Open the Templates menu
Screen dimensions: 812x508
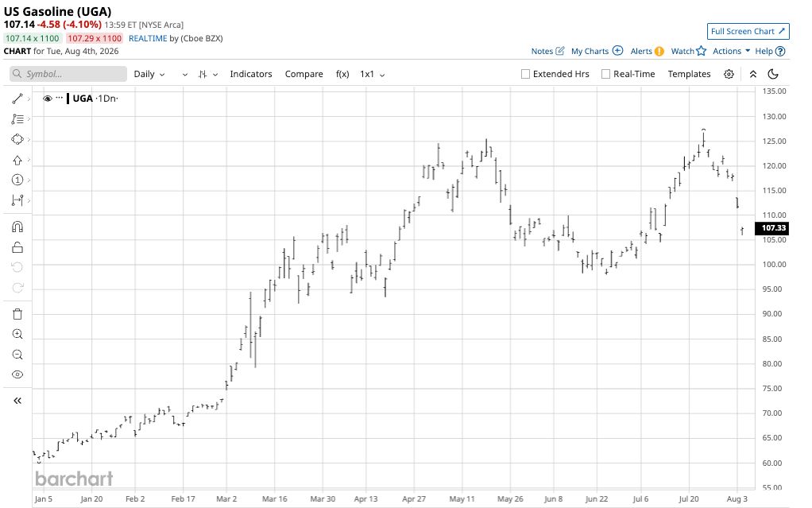(689, 74)
